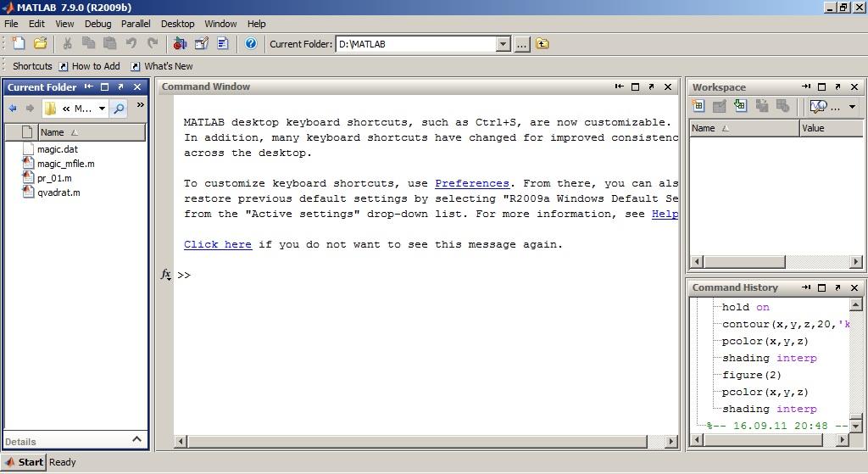This screenshot has height=474, width=868.
Task: Select the pr_01.m file
Action: click(54, 178)
